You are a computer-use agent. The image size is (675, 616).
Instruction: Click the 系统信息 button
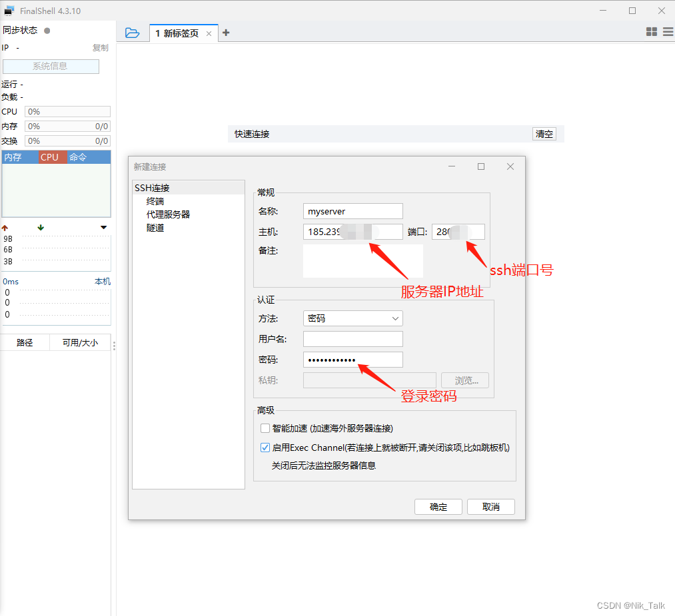pos(51,66)
